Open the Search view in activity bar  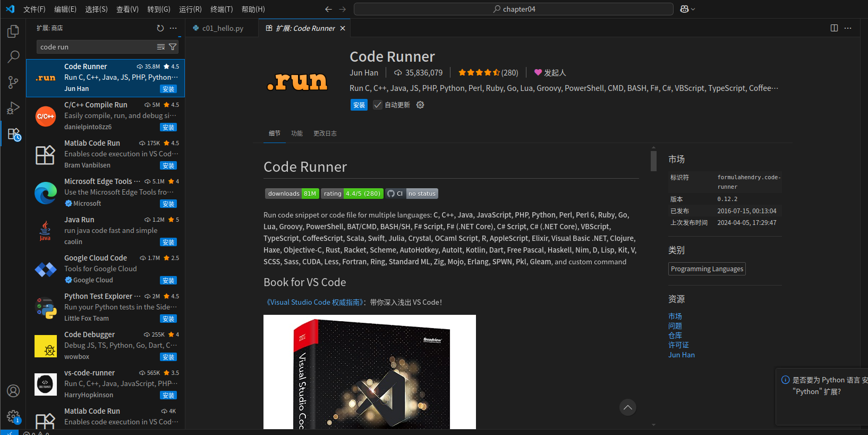click(13, 56)
